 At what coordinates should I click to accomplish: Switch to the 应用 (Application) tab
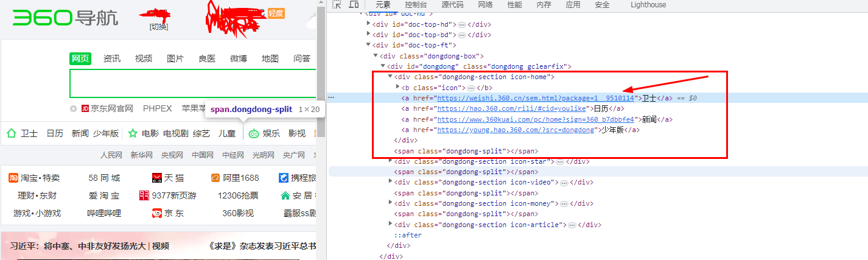[573, 5]
